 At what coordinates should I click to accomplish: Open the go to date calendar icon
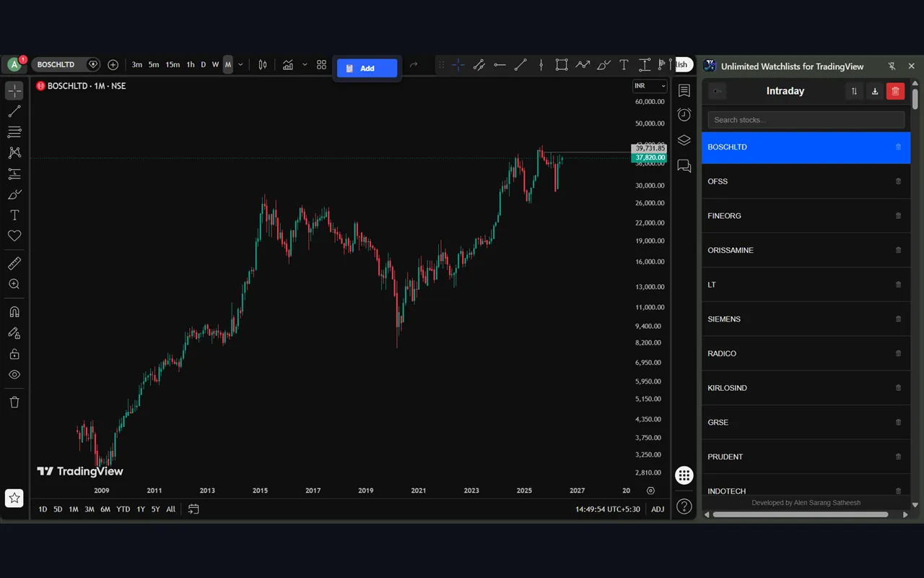pos(193,509)
